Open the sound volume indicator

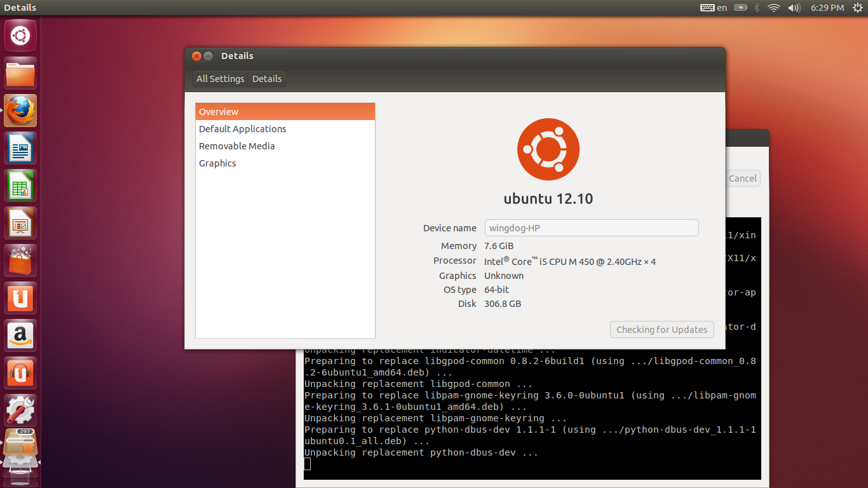tap(794, 8)
